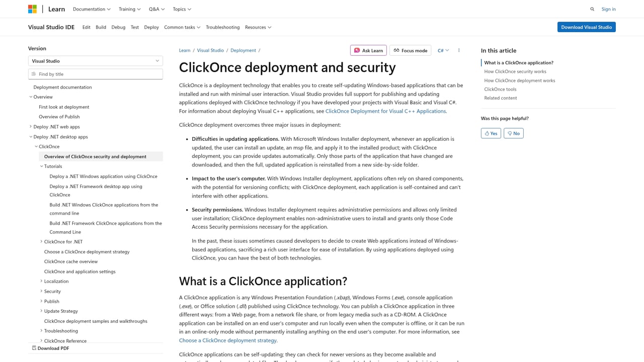
Task: Select the Debug menu item
Action: pyautogui.click(x=118, y=27)
